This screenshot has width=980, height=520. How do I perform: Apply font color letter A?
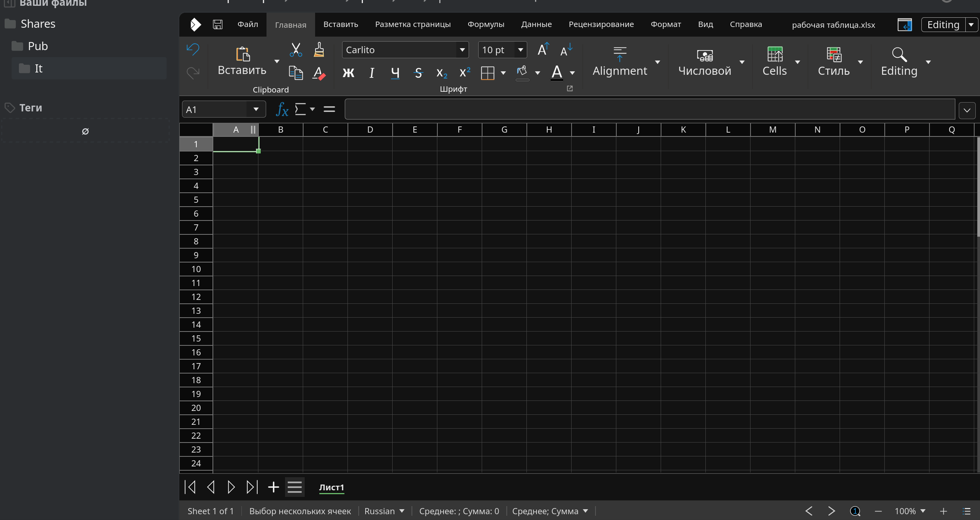pos(557,72)
